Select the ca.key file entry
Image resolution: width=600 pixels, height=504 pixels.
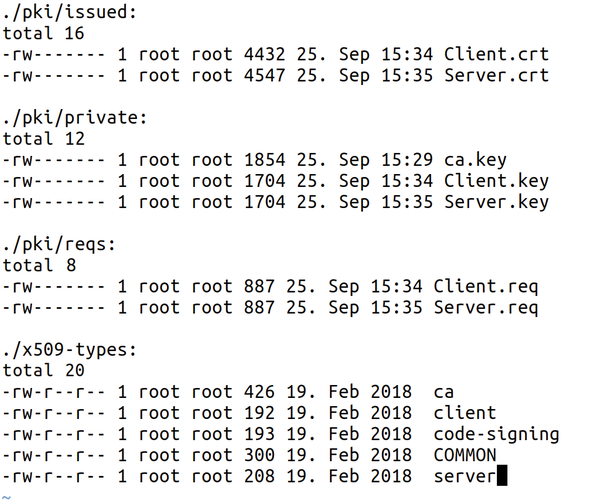coord(475,160)
